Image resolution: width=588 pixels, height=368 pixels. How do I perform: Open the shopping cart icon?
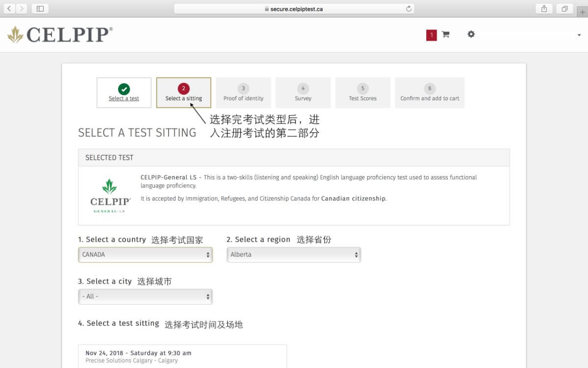click(x=445, y=34)
